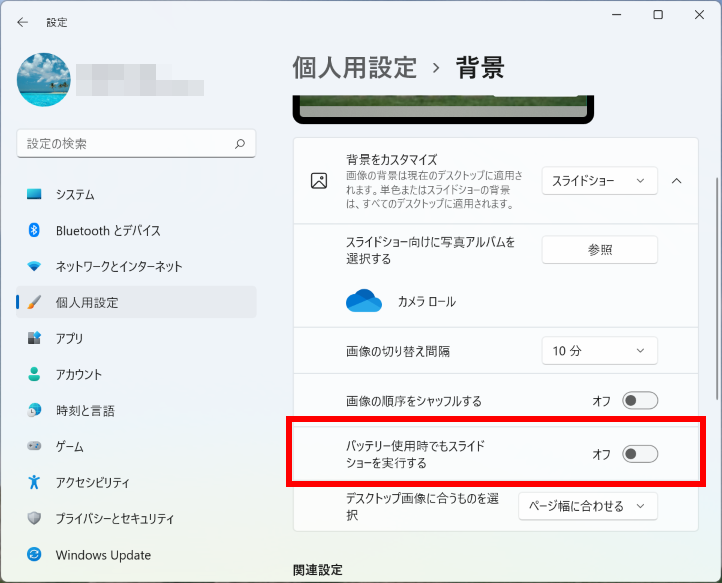The height and width of the screenshot is (583, 722).
Task: Click the システム monitor icon
Action: (x=34, y=194)
